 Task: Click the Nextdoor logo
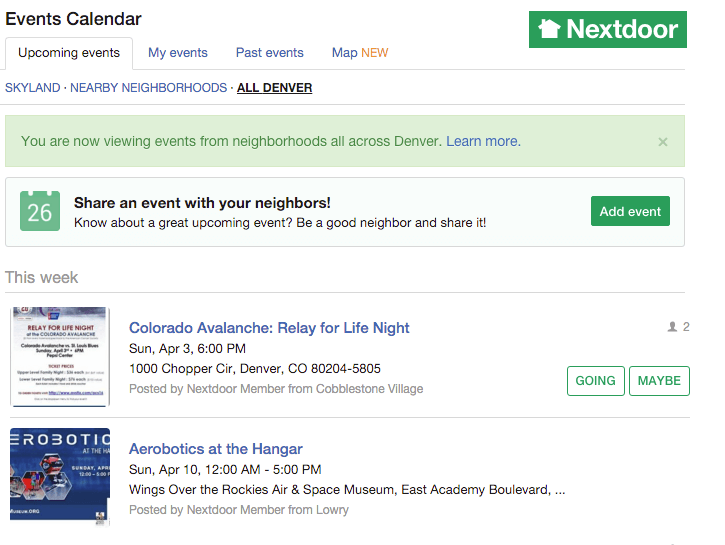[x=608, y=30]
